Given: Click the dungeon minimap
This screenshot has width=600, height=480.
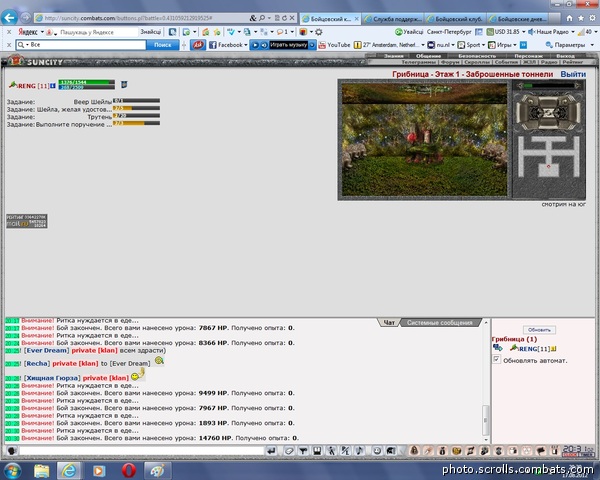Looking at the screenshot, I should pos(549,157).
